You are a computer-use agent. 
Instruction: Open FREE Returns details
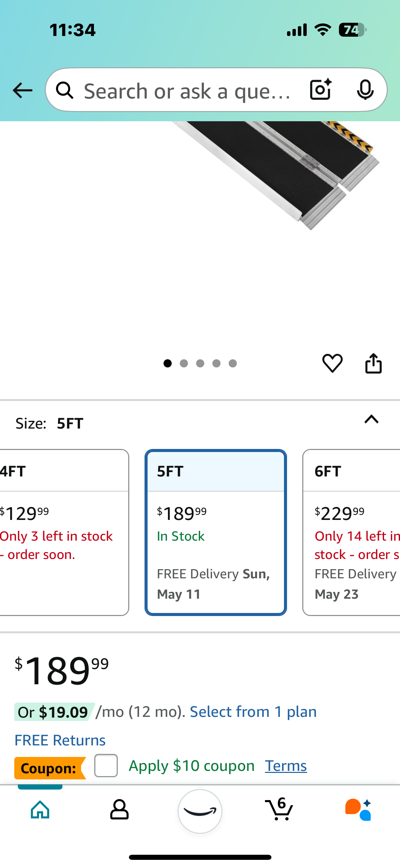point(60,740)
